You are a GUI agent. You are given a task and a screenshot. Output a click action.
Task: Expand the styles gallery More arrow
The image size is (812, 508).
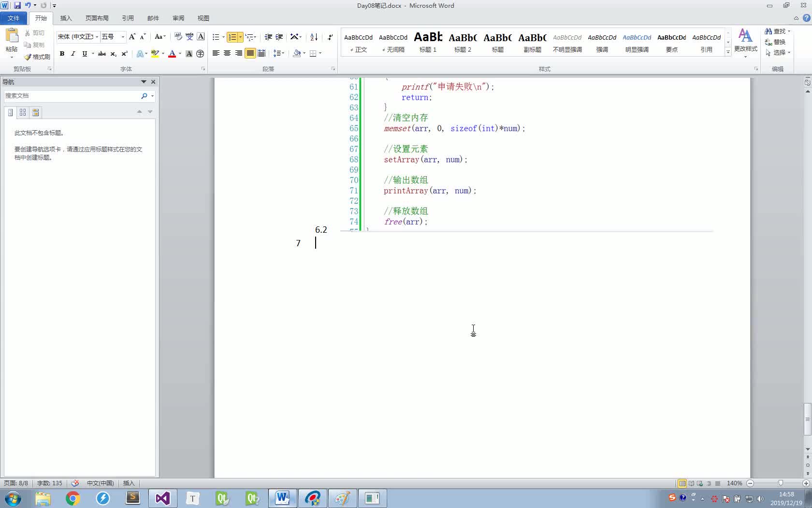(x=728, y=52)
